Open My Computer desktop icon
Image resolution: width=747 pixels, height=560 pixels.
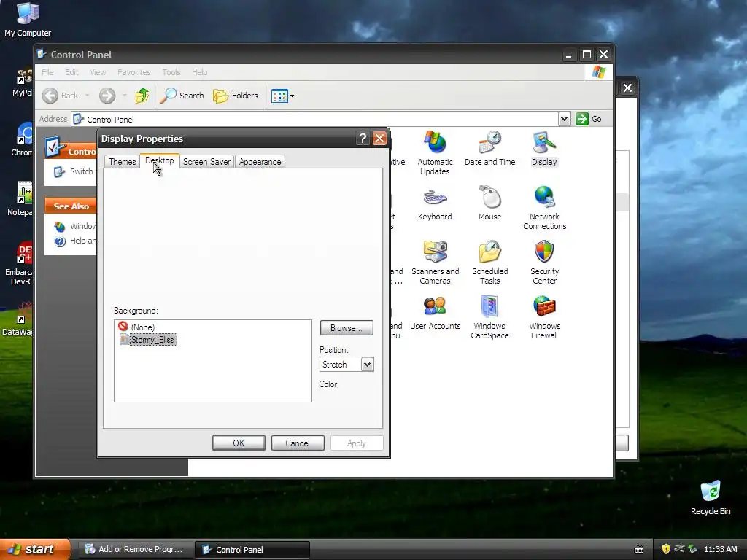click(x=28, y=20)
